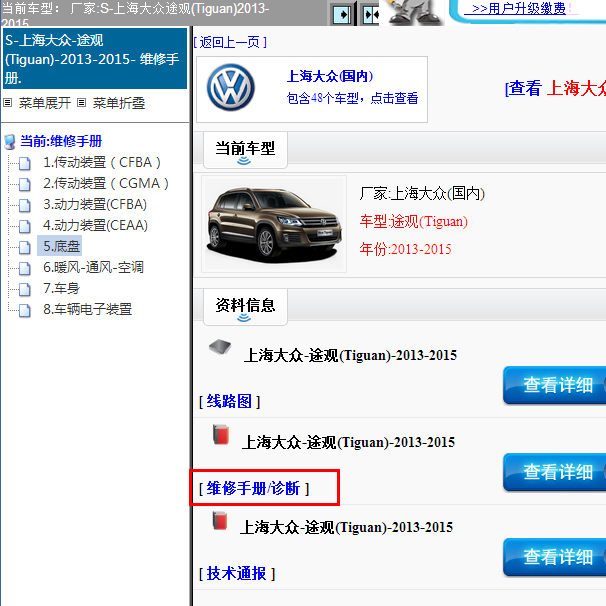The width and height of the screenshot is (606, 606).
Task: Click page icon beside 1.传动装置（CFBA）
Action: [x=25, y=163]
